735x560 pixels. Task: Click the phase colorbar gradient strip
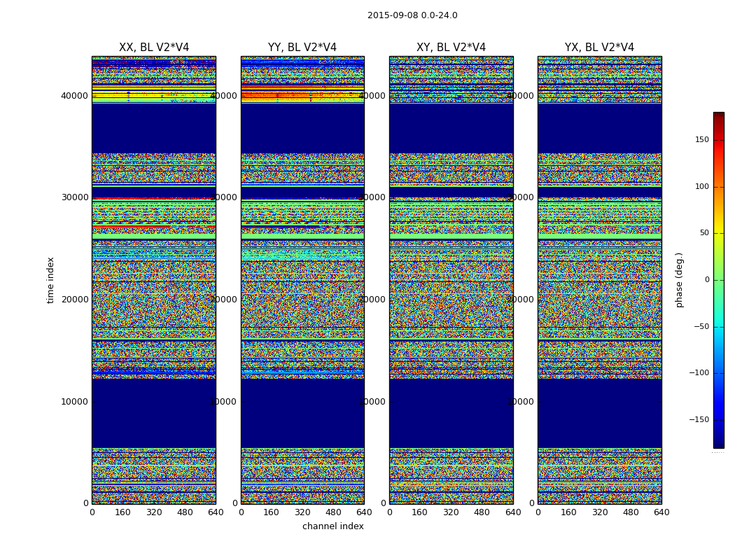point(719,280)
